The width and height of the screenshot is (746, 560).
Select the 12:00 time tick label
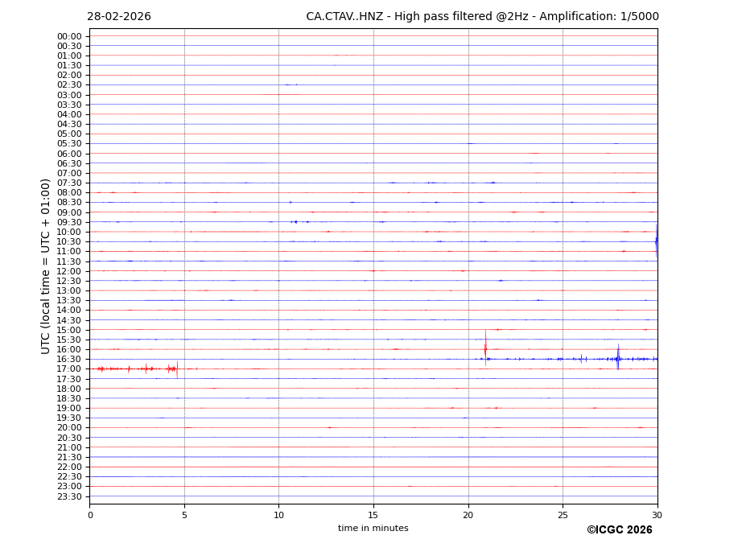pyautogui.click(x=69, y=271)
